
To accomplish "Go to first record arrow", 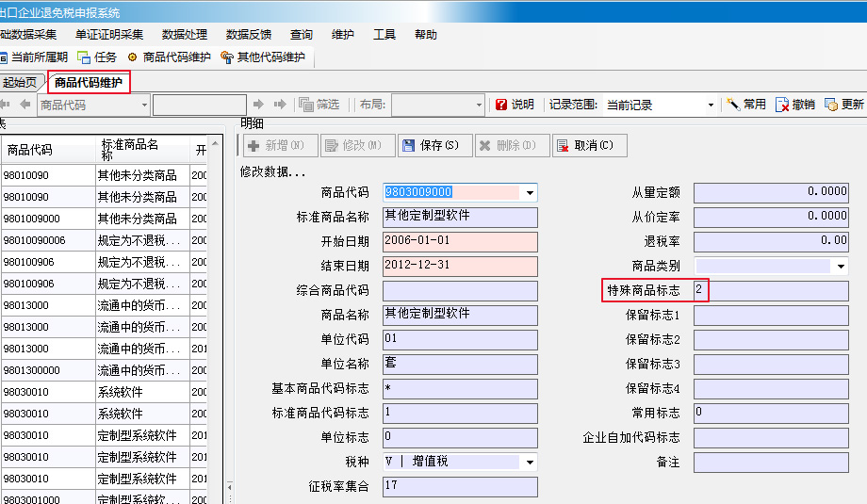I will click(x=5, y=104).
